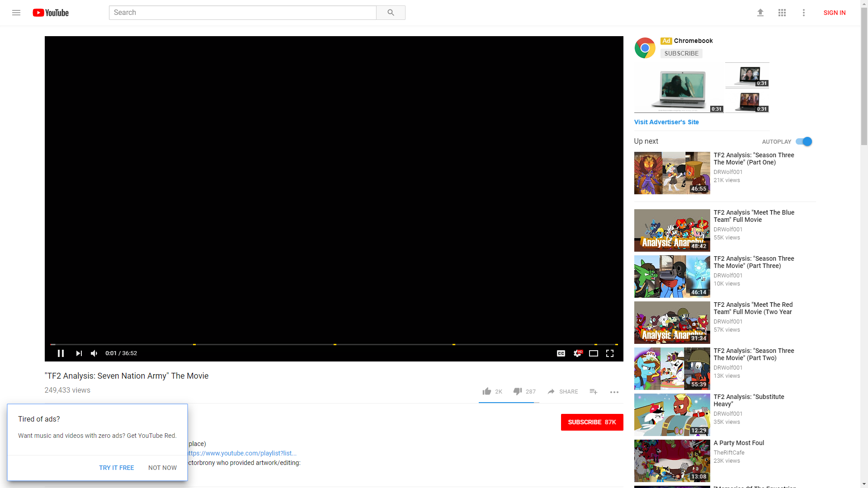Open top small Chromebook ad thumbnail
The image size is (868, 488).
point(747,75)
